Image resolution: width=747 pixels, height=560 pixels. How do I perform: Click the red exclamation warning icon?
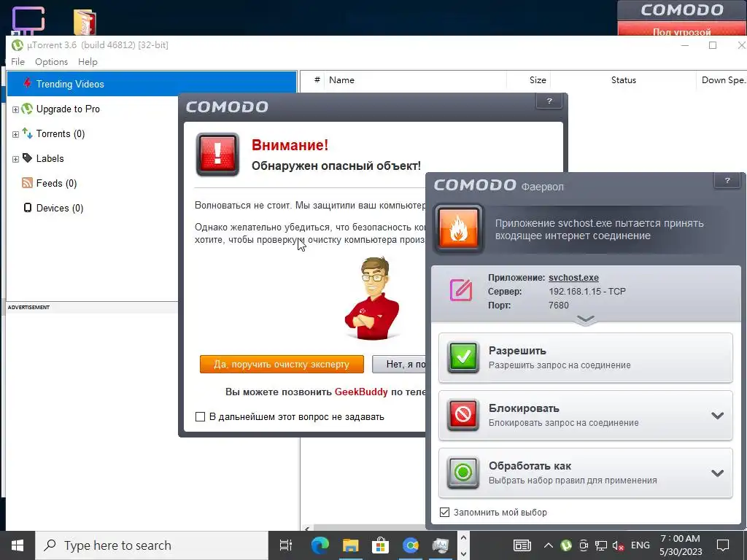point(217,155)
